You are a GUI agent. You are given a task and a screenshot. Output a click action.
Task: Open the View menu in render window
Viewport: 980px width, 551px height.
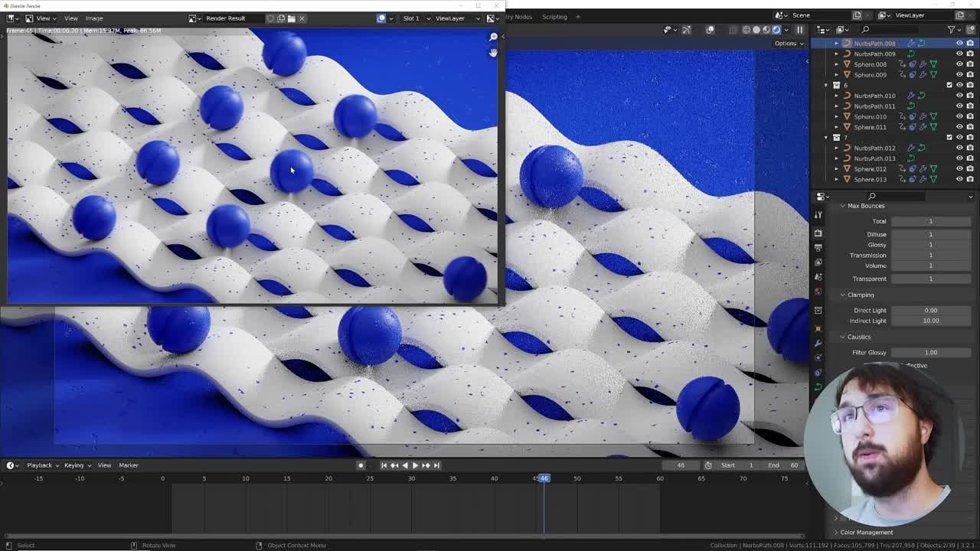[x=70, y=18]
